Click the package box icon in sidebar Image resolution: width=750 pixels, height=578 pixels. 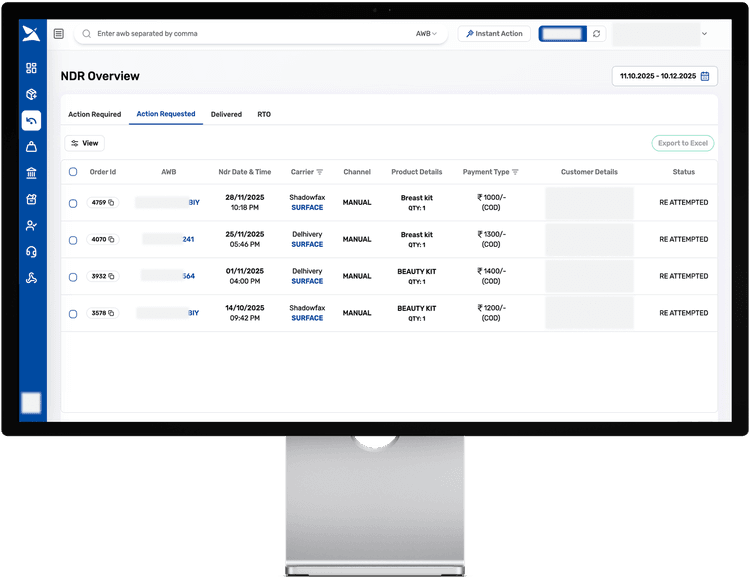pyautogui.click(x=31, y=94)
